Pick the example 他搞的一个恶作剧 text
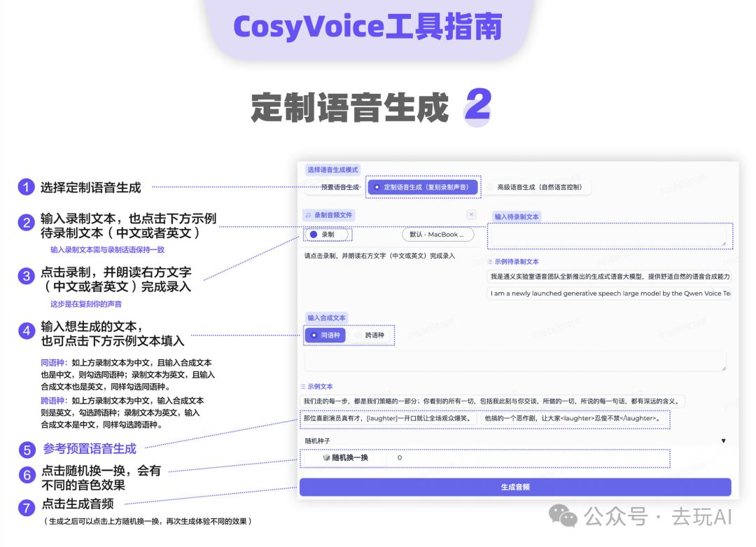756x547 pixels. 575,418
